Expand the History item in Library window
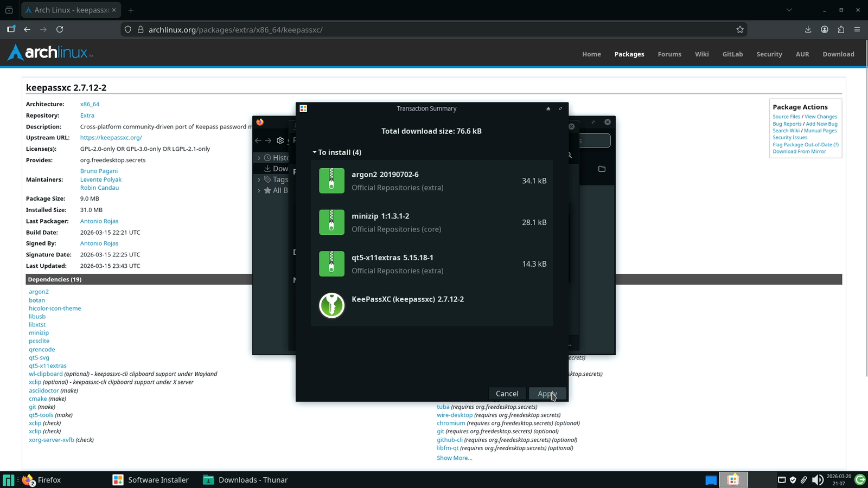This screenshot has width=868, height=488. pos(259,158)
